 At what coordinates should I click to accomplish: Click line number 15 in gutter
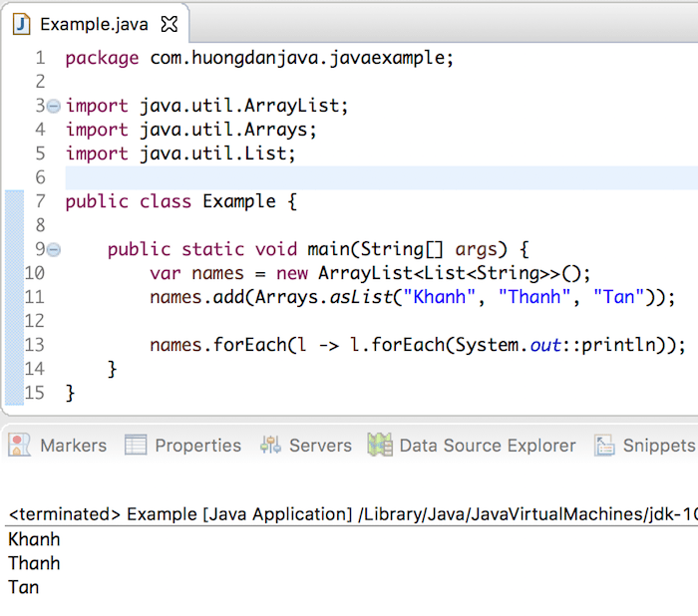coord(35,393)
